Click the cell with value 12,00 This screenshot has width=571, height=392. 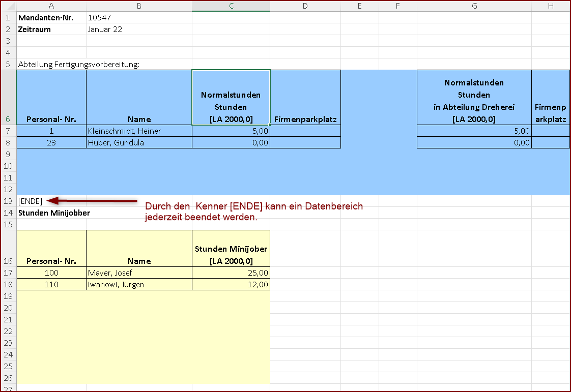(231, 285)
